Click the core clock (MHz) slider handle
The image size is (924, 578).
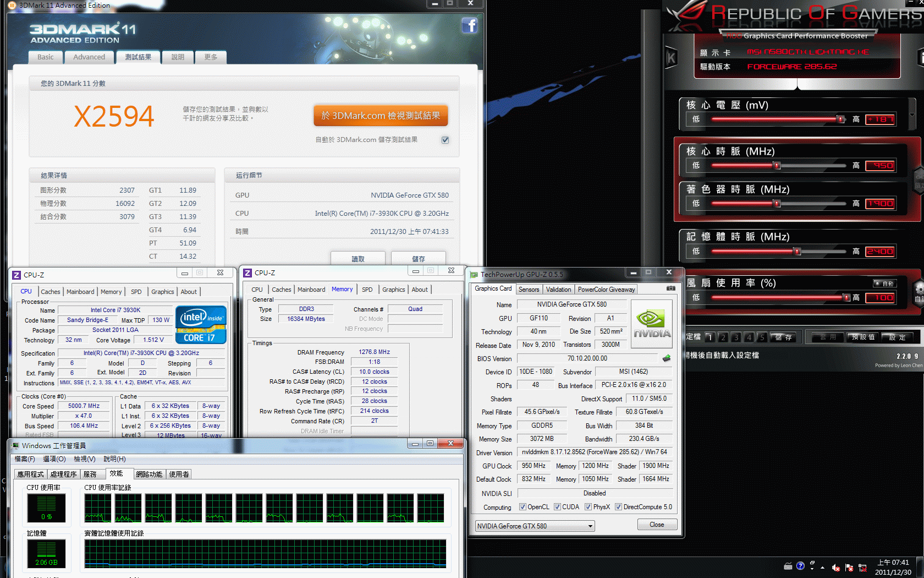pyautogui.click(x=777, y=166)
